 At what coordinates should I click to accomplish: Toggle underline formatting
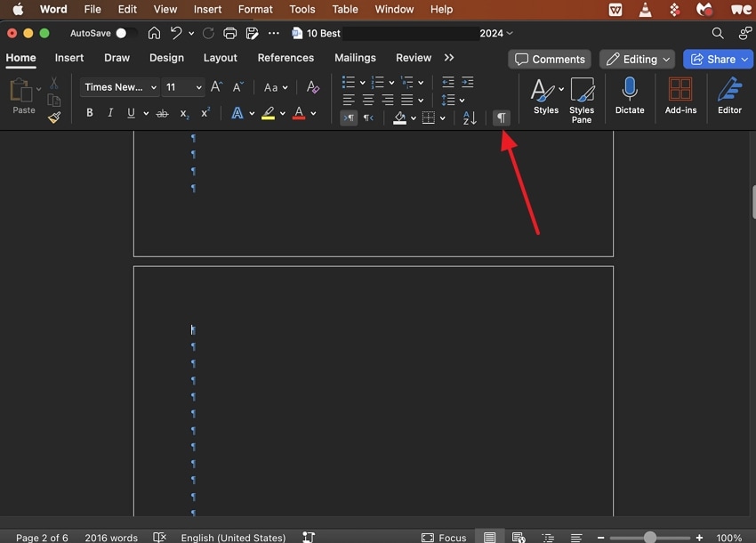131,113
